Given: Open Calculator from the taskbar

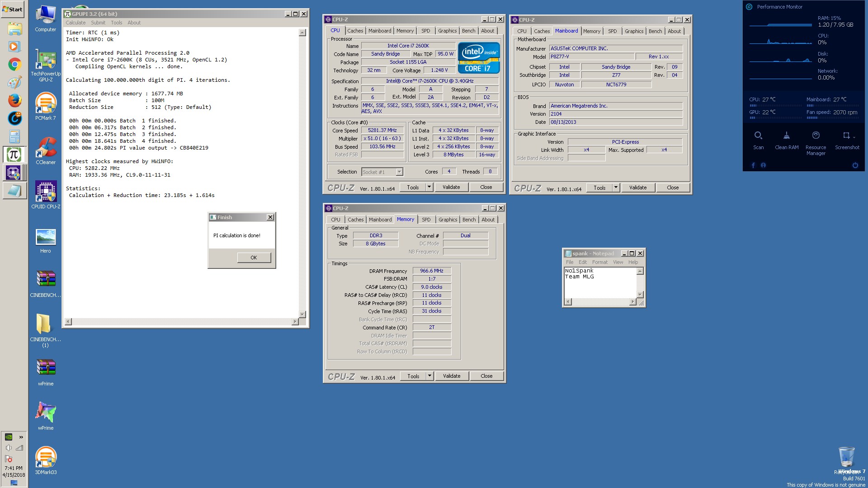Looking at the screenshot, I should 14,136.
